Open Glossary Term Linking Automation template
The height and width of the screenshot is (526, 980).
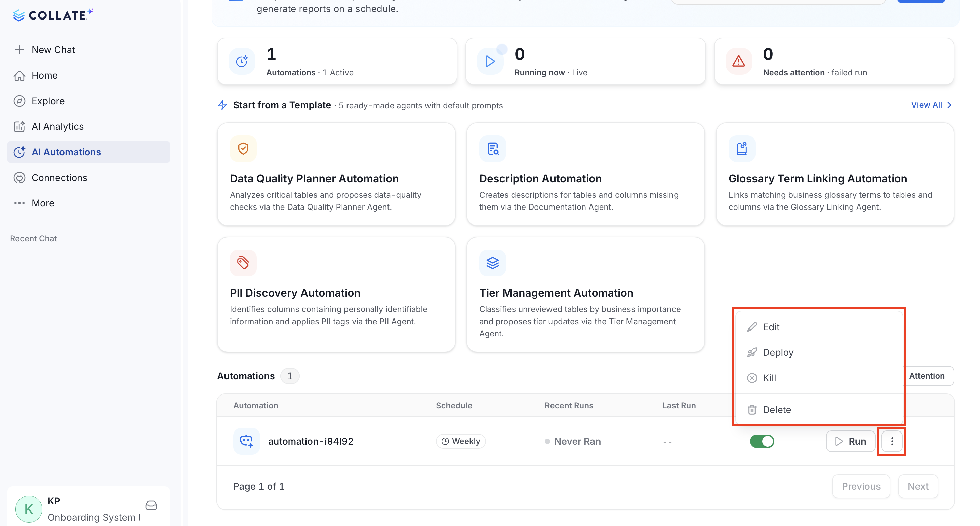pyautogui.click(x=835, y=174)
